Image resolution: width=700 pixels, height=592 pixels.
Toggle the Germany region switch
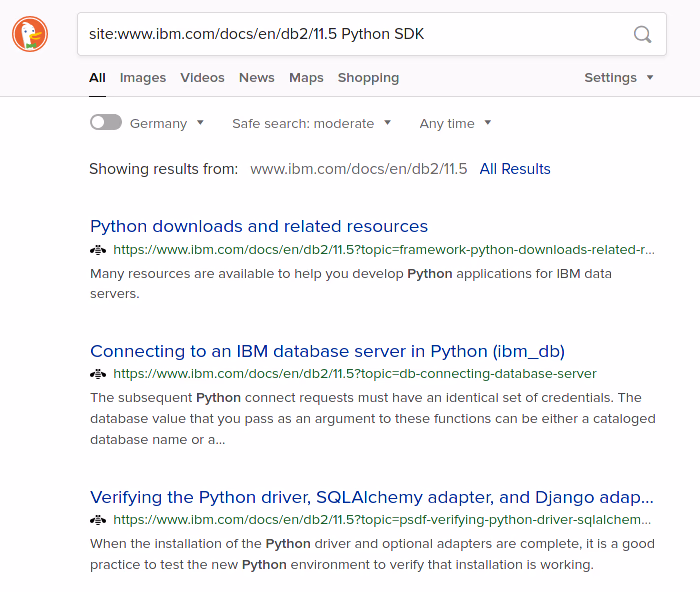click(x=106, y=123)
